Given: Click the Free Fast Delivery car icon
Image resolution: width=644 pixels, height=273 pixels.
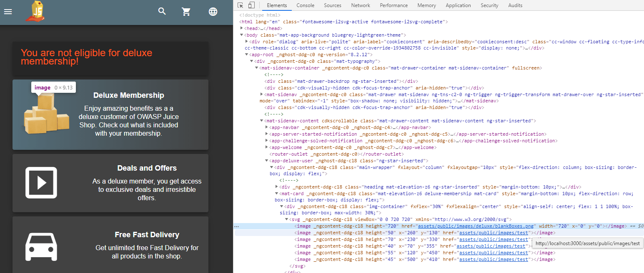Looking at the screenshot, I should [x=41, y=247].
